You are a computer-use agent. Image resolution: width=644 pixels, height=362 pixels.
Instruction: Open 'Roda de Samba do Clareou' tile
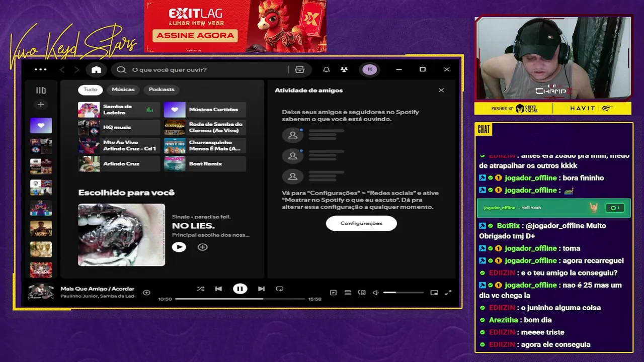pyautogui.click(x=205, y=128)
